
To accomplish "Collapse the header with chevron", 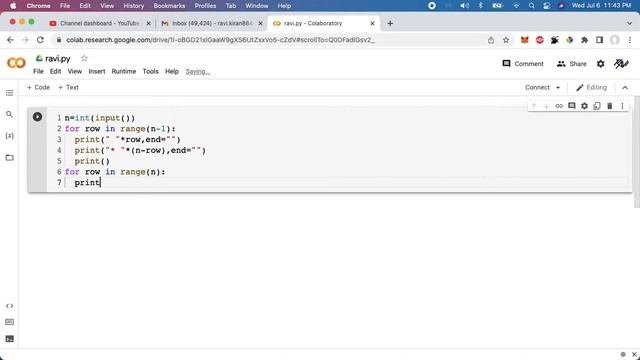I will (625, 87).
